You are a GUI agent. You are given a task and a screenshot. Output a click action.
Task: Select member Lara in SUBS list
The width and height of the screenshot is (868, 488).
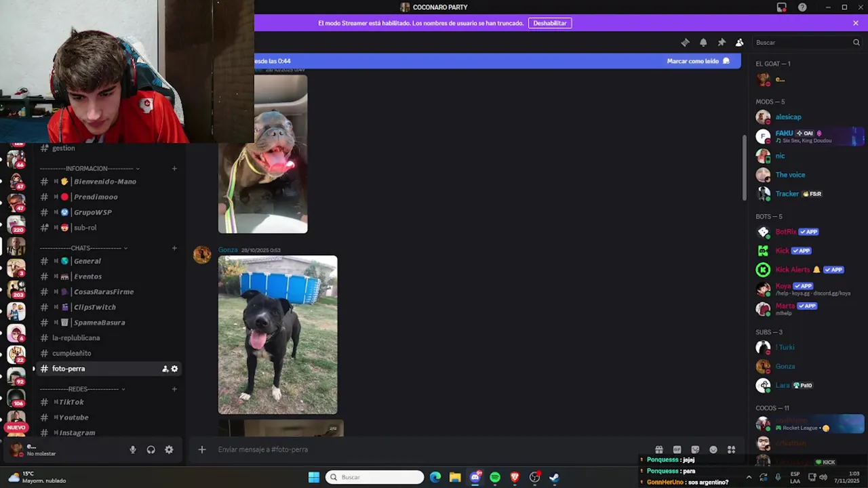click(x=807, y=385)
